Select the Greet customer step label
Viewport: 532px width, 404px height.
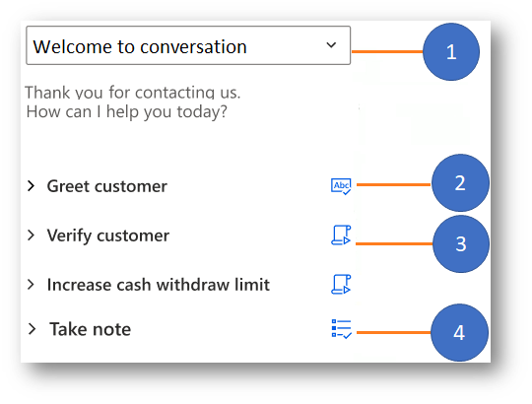tap(106, 186)
